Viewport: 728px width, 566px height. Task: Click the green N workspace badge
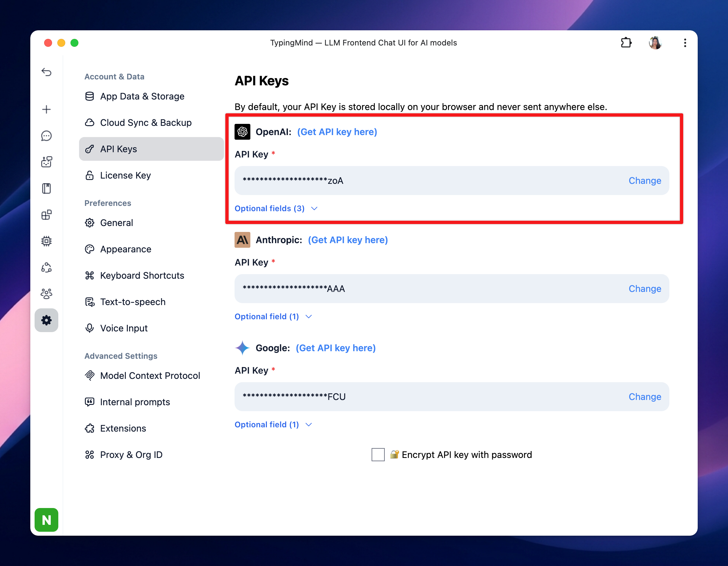click(x=46, y=520)
